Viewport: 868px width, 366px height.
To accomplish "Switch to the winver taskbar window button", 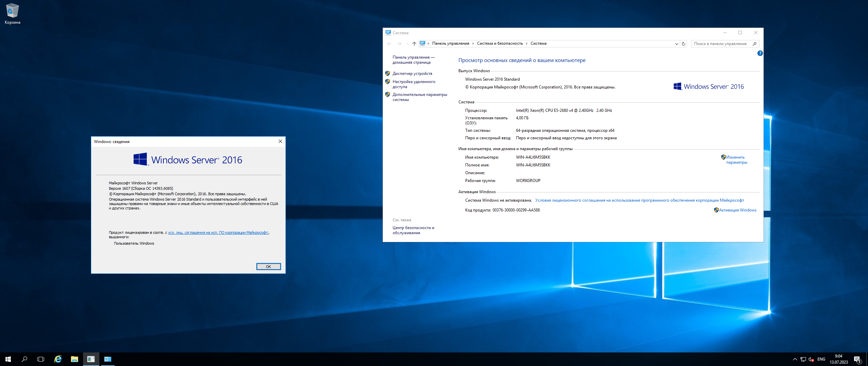I will pos(91,359).
